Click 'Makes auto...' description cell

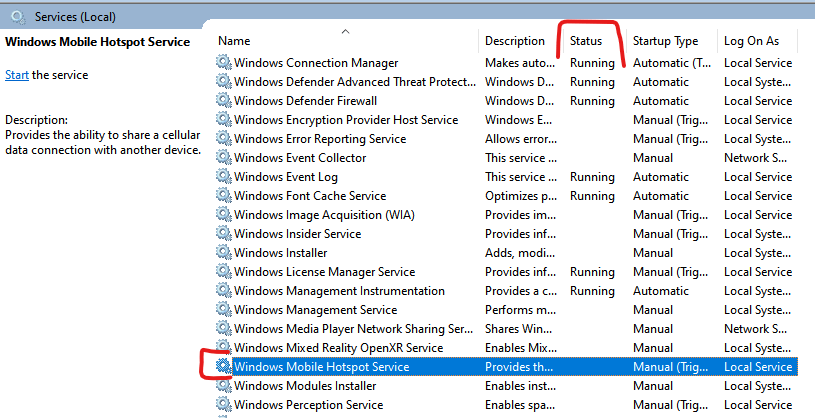point(520,63)
